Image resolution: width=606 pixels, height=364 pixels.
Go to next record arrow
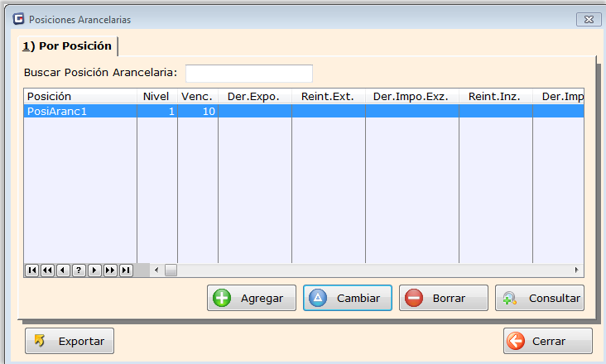coord(94,270)
